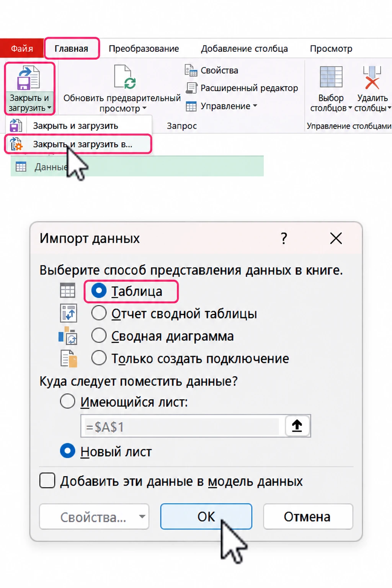This screenshot has width=392, height=588.
Task: Expand Обновить предварительный просмотр dropdown arrow
Action: (x=144, y=109)
